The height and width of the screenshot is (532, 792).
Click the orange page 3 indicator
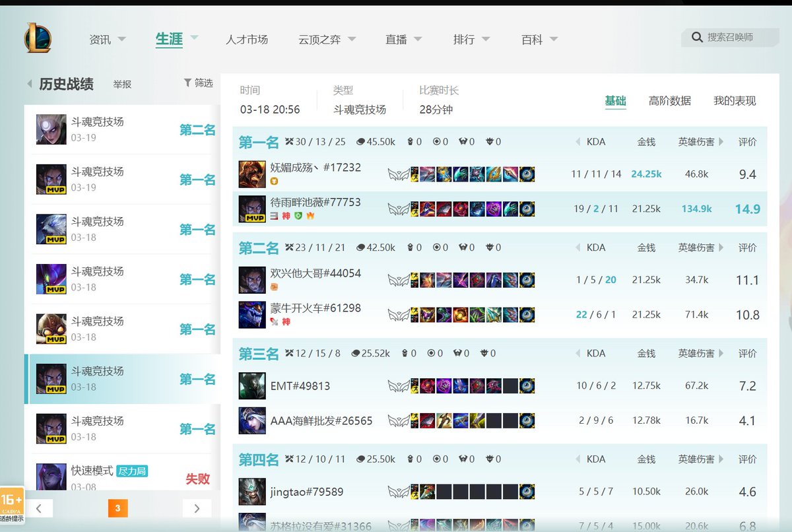117,508
